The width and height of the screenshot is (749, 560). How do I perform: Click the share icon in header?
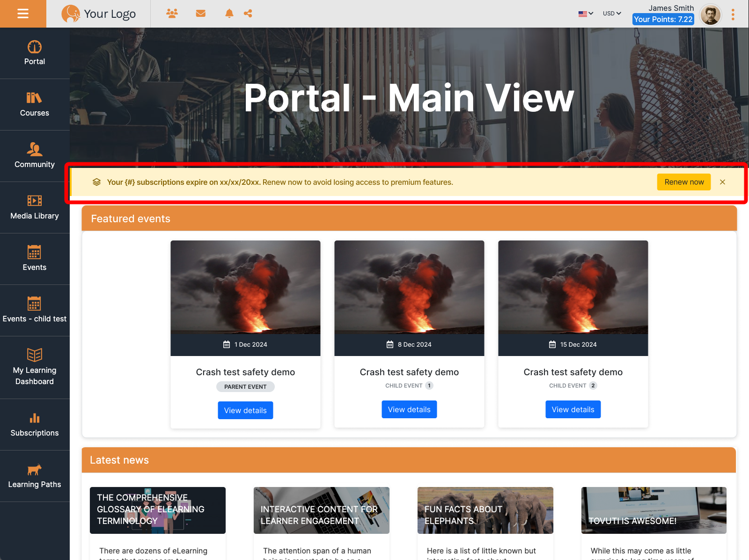pyautogui.click(x=248, y=14)
